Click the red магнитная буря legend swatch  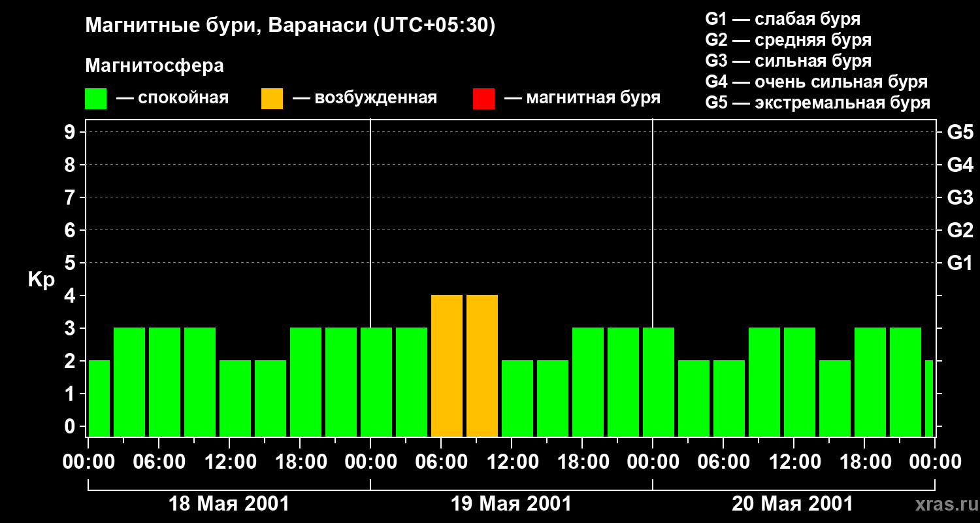coord(484,98)
